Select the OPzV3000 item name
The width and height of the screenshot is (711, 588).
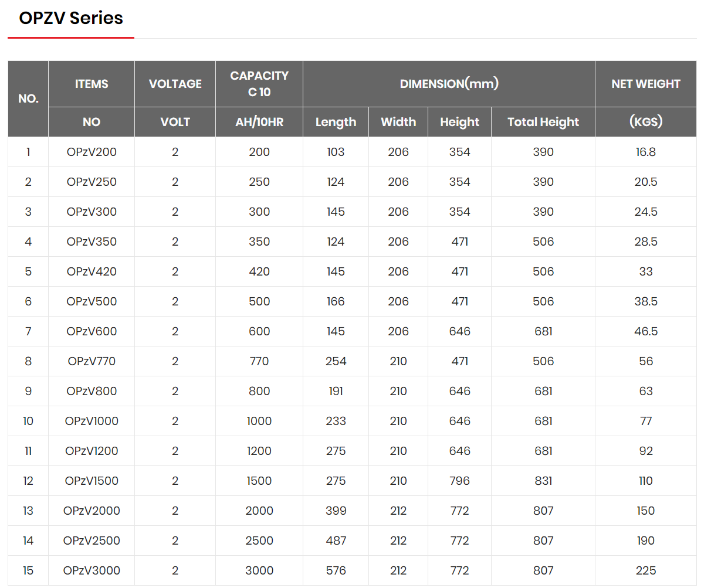pos(92,570)
